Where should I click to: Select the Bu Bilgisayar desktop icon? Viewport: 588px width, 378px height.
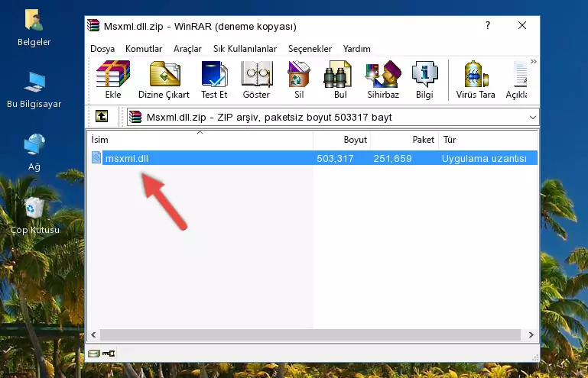pyautogui.click(x=34, y=90)
